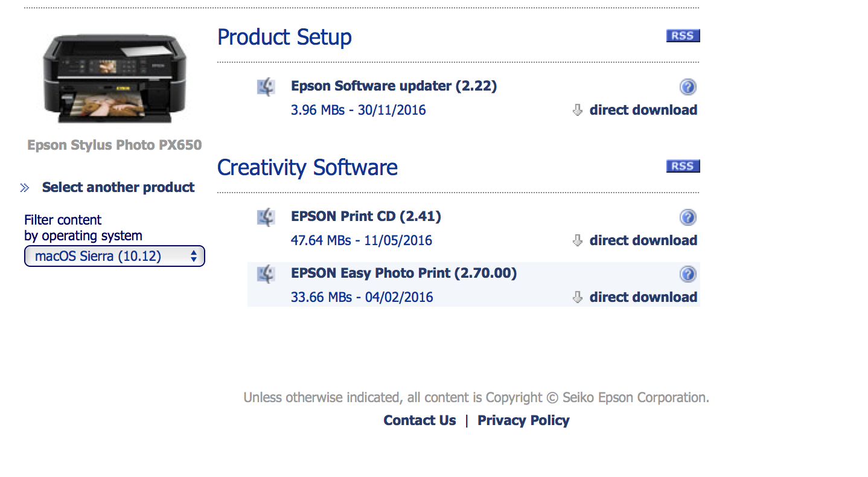Open the Contact Us link
The height and width of the screenshot is (477, 868).
click(420, 420)
